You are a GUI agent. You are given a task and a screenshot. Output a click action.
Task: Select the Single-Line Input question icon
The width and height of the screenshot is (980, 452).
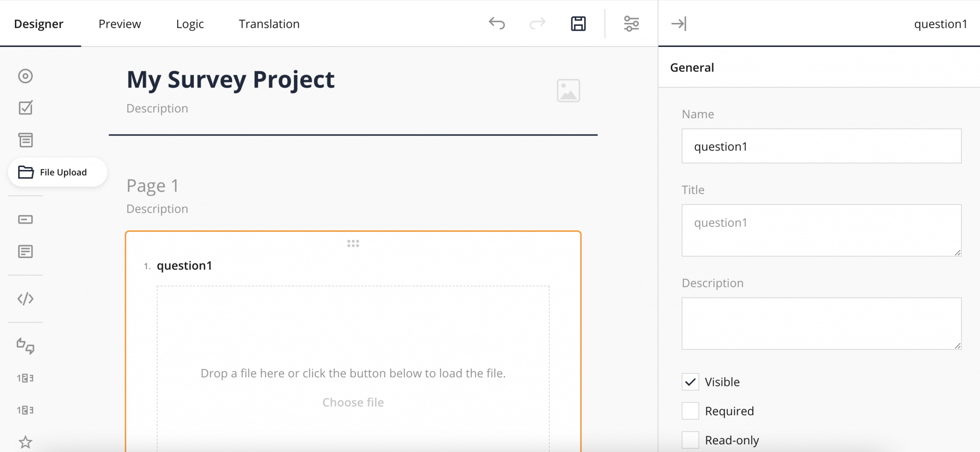click(25, 219)
